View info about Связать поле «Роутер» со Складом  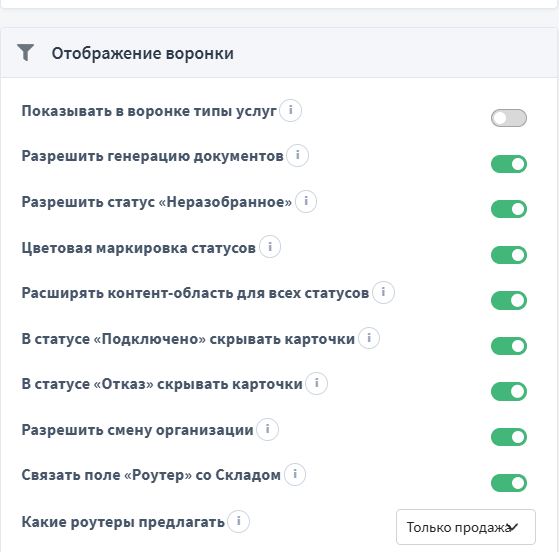tap(295, 475)
